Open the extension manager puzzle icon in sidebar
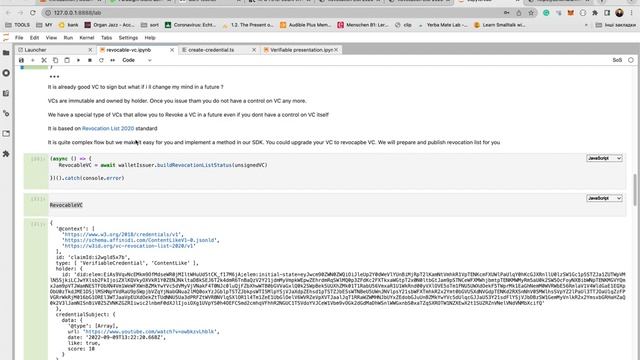The width and height of the screenshot is (640, 360). click(6, 154)
